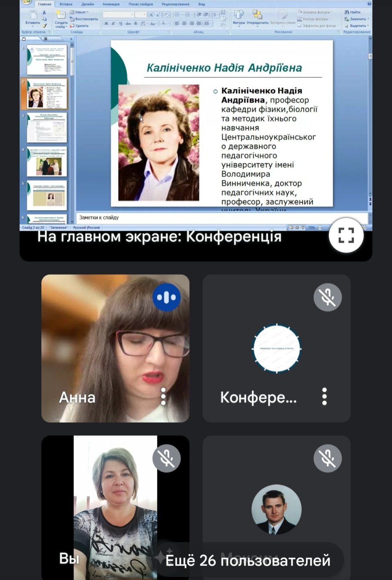Open the Вставка ribbon tab

[x=66, y=4]
